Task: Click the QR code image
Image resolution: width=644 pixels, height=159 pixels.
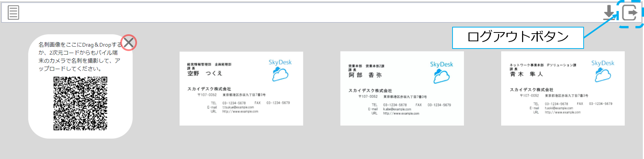Action: 80,103
